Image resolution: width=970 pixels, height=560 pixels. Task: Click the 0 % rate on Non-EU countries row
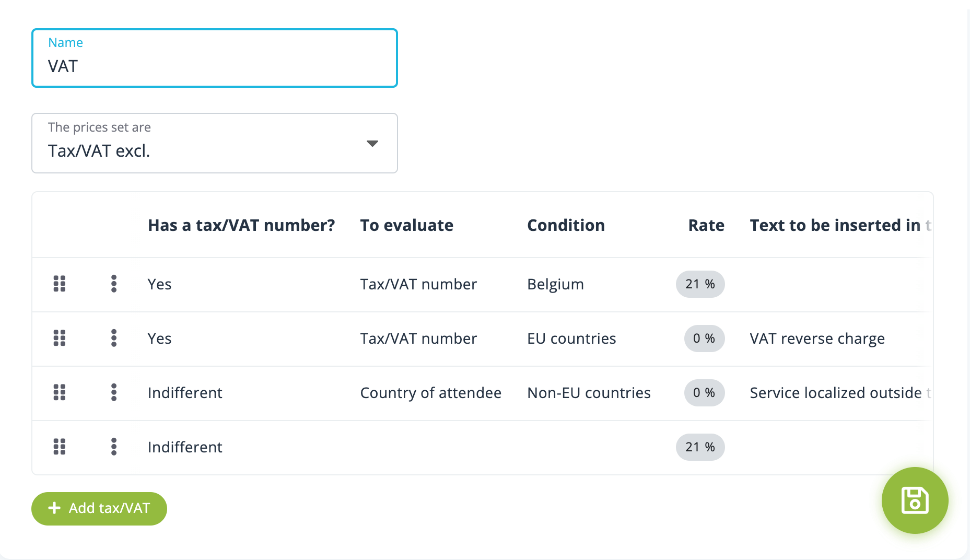[x=704, y=393]
